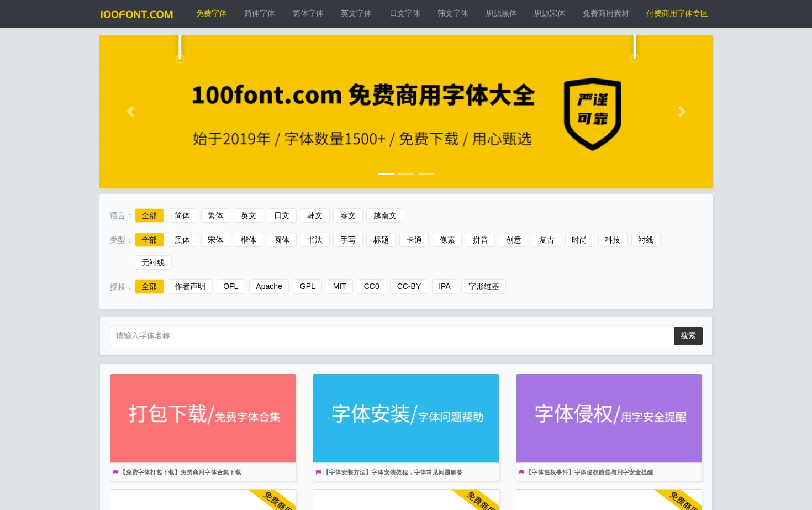Filter language by 简体
This screenshot has height=510, width=812.
(x=182, y=215)
